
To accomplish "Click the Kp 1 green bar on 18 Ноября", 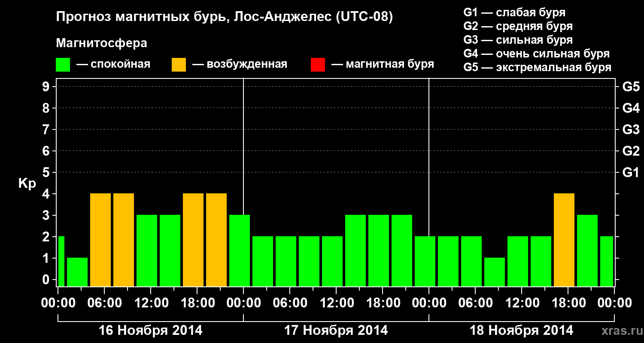I will pyautogui.click(x=495, y=272).
